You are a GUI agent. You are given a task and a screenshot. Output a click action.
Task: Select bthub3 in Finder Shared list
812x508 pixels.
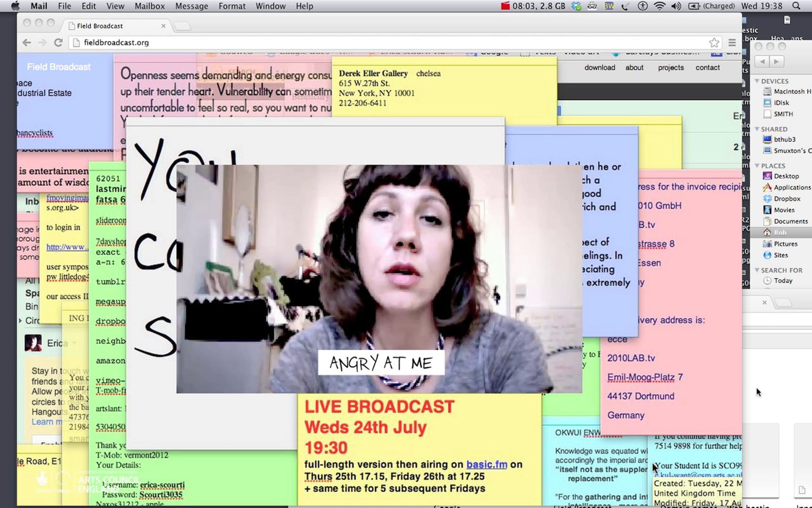click(x=780, y=139)
